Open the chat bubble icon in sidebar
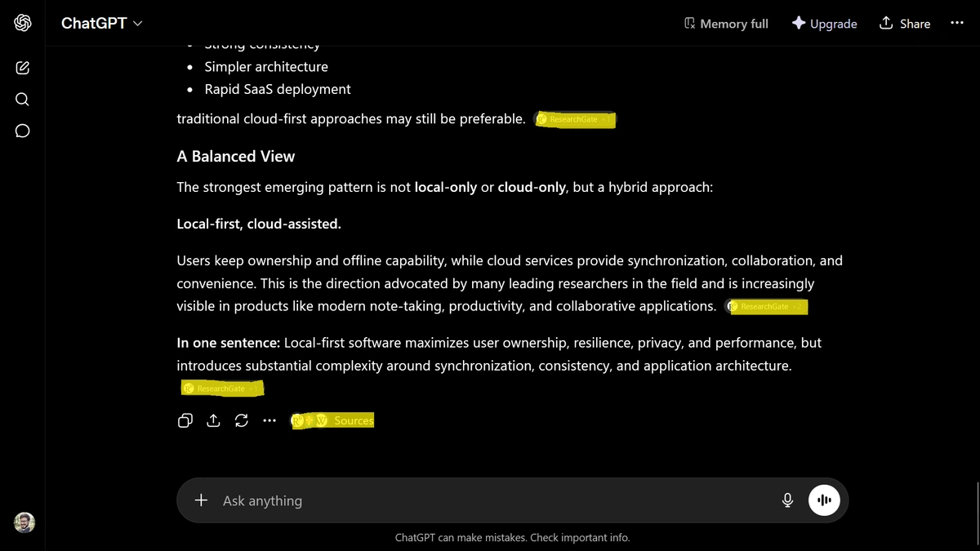This screenshot has width=980, height=551. coord(23,131)
